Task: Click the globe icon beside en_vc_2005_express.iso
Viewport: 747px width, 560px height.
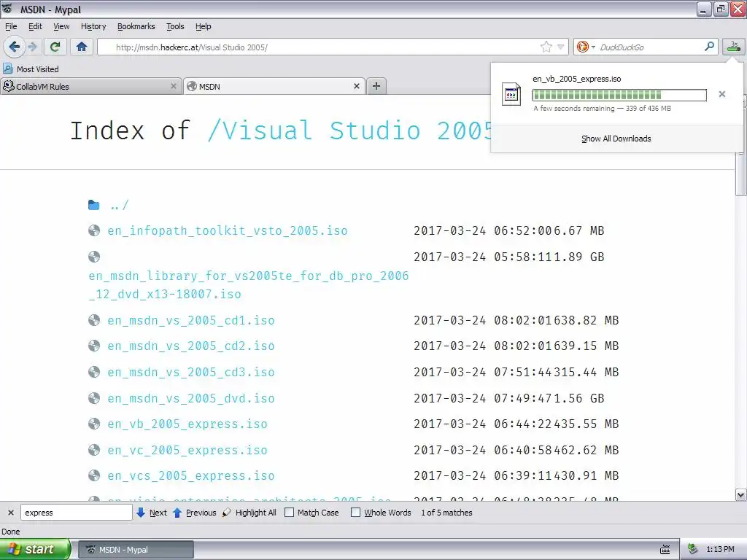Action: pos(94,450)
